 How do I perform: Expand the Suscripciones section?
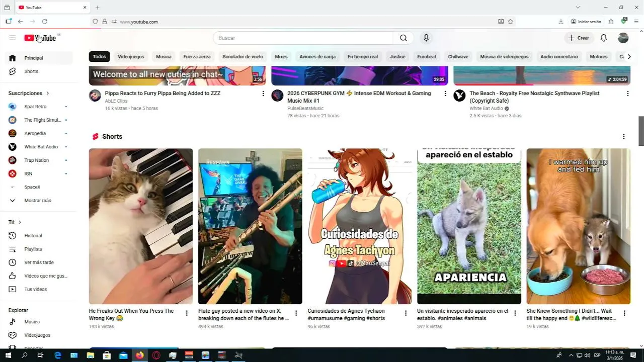[x=29, y=94]
